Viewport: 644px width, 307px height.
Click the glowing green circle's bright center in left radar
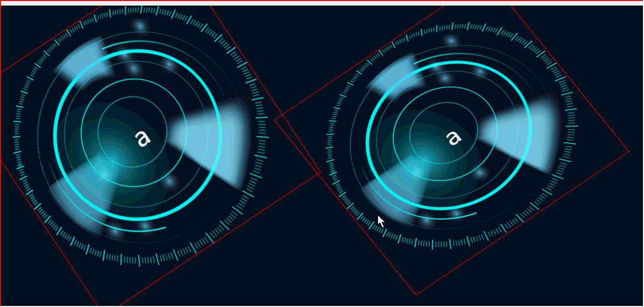pyautogui.click(x=105, y=173)
